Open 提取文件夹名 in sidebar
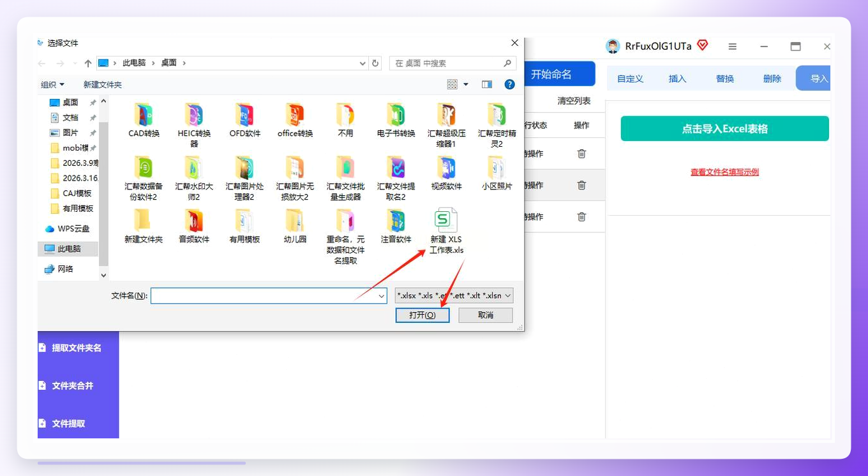Image resolution: width=868 pixels, height=476 pixels. (x=77, y=348)
